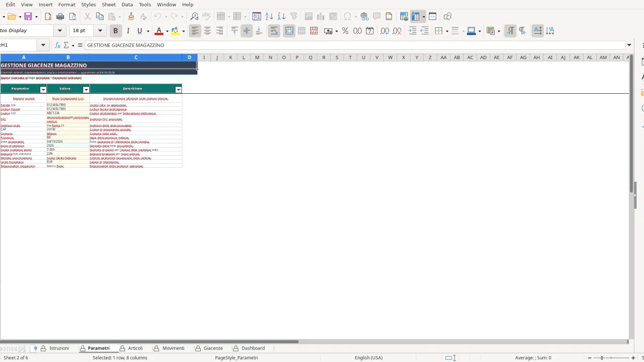Remove a decimal place
Image resolution: width=644 pixels, height=362 pixels.
tap(397, 31)
